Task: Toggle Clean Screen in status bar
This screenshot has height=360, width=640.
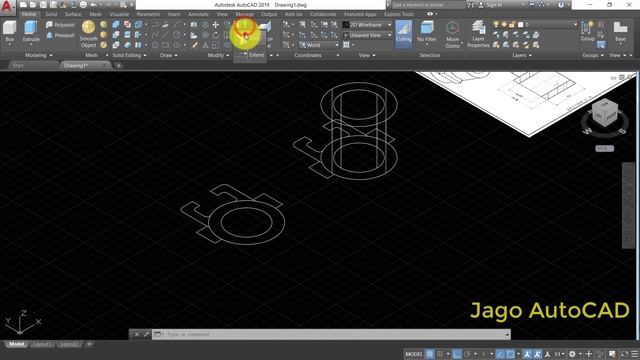Action: click(x=624, y=354)
